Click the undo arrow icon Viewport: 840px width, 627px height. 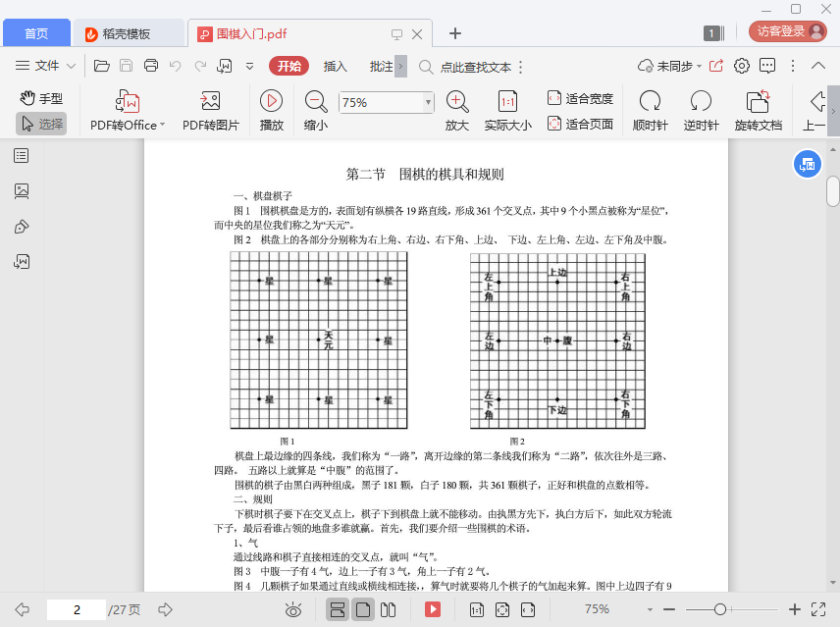(x=176, y=66)
